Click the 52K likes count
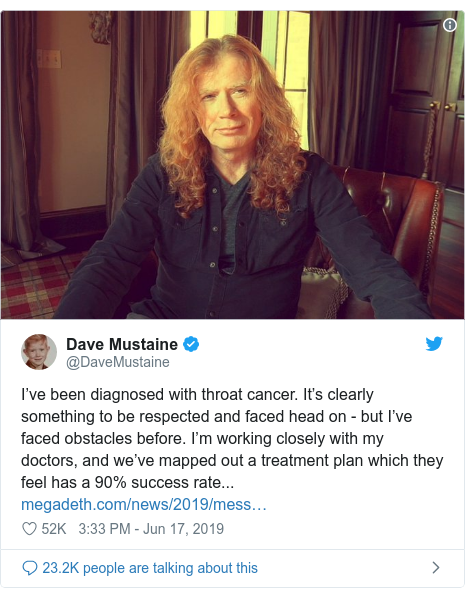 54,529
